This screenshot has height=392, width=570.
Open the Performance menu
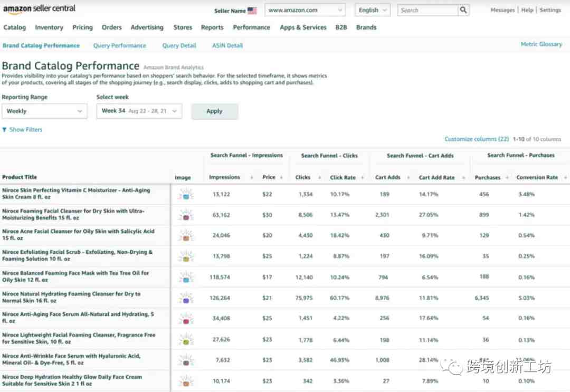pyautogui.click(x=252, y=27)
